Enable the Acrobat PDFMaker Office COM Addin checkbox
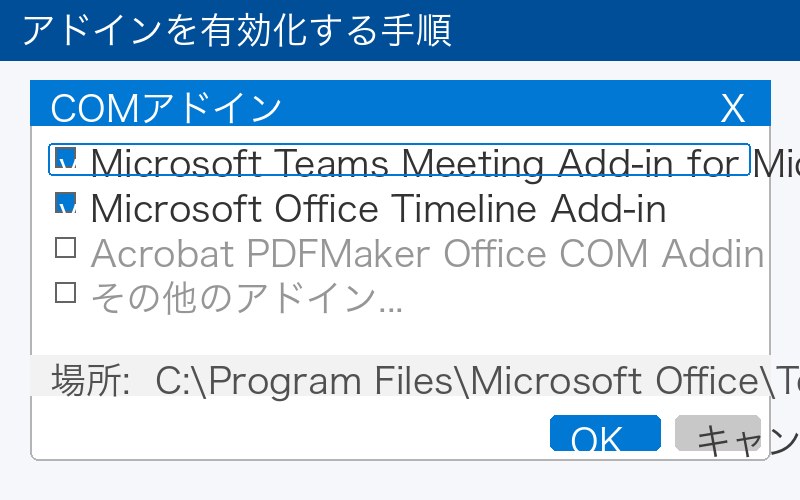Image resolution: width=800 pixels, height=500 pixels. click(x=66, y=249)
